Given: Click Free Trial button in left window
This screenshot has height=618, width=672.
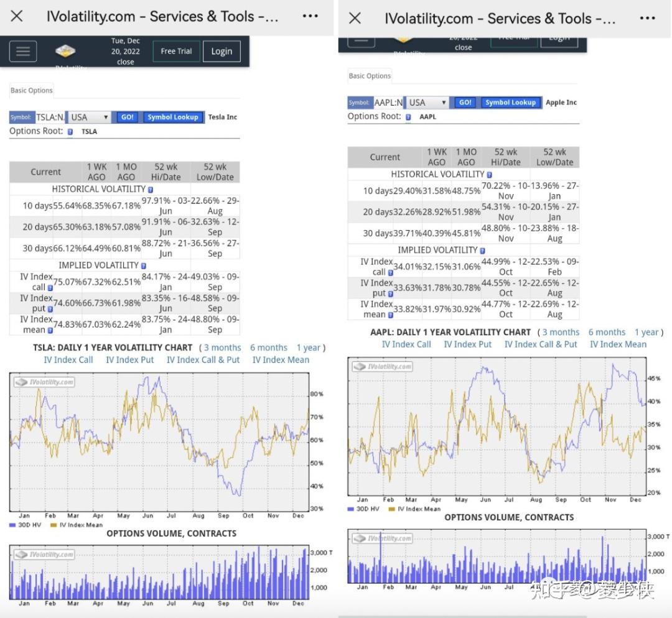Looking at the screenshot, I should [x=176, y=52].
